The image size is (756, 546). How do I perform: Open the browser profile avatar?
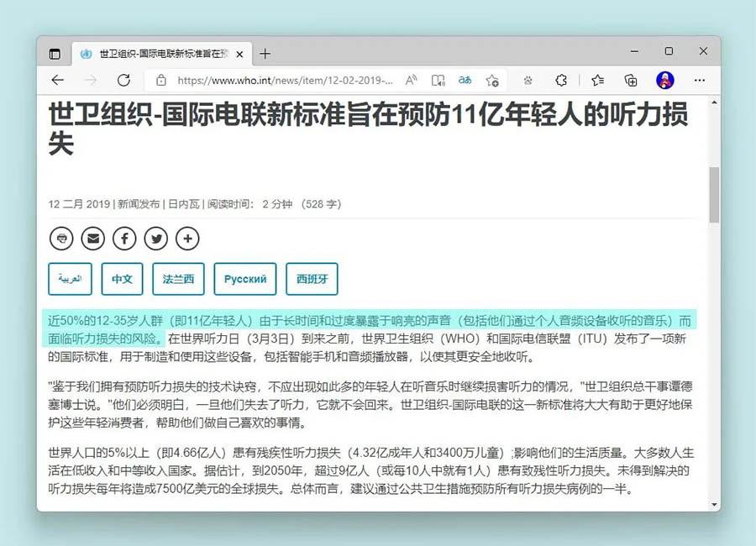665,80
